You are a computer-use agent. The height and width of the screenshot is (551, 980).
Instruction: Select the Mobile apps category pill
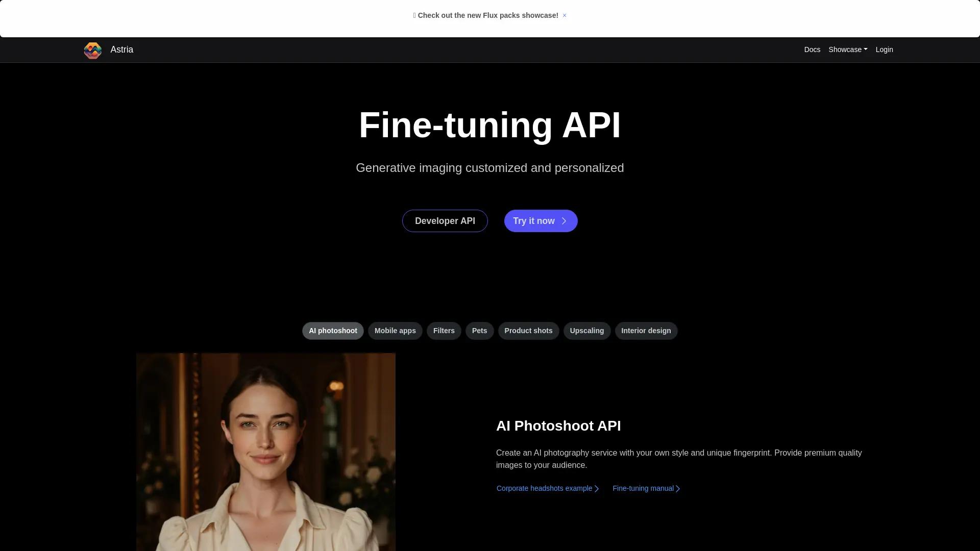point(395,331)
